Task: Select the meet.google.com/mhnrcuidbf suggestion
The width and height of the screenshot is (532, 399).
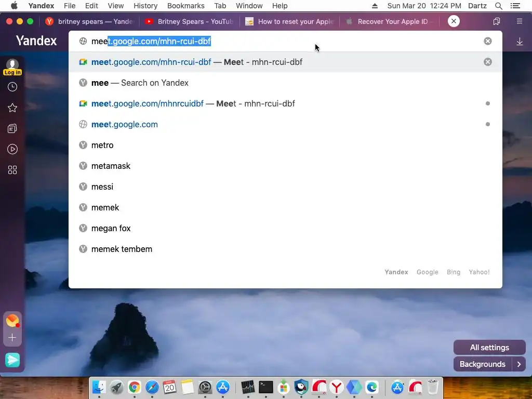Action: click(285, 103)
